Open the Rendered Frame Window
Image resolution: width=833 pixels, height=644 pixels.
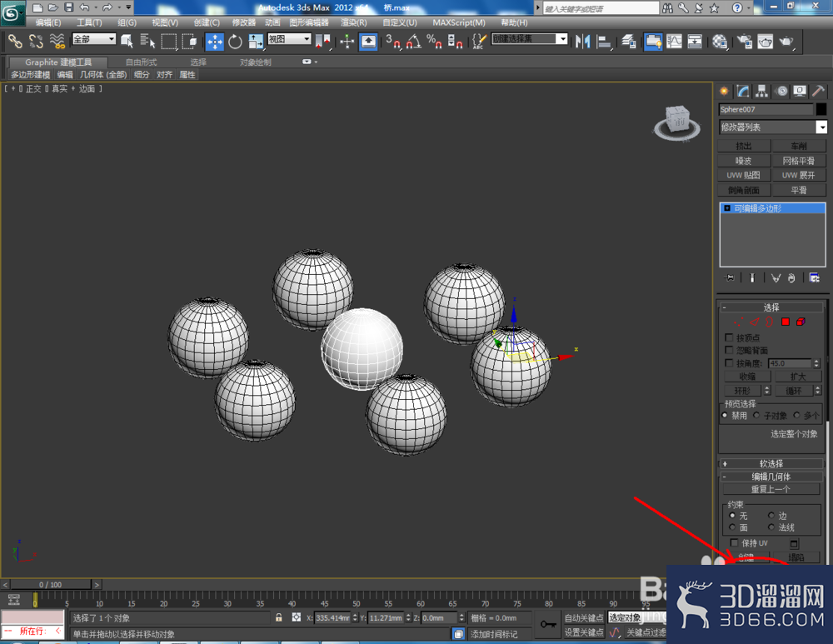coord(765,42)
